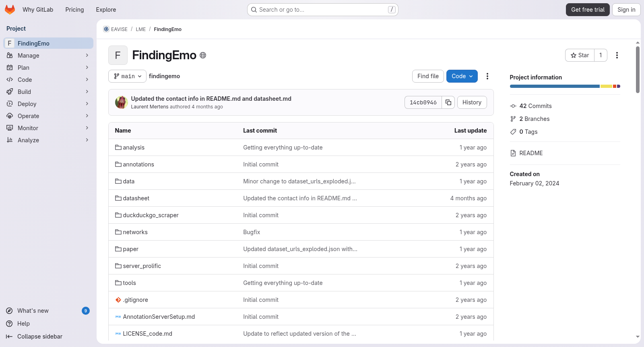This screenshot has width=644, height=347.
Task: Click the public visibility globe icon
Action: click(203, 55)
